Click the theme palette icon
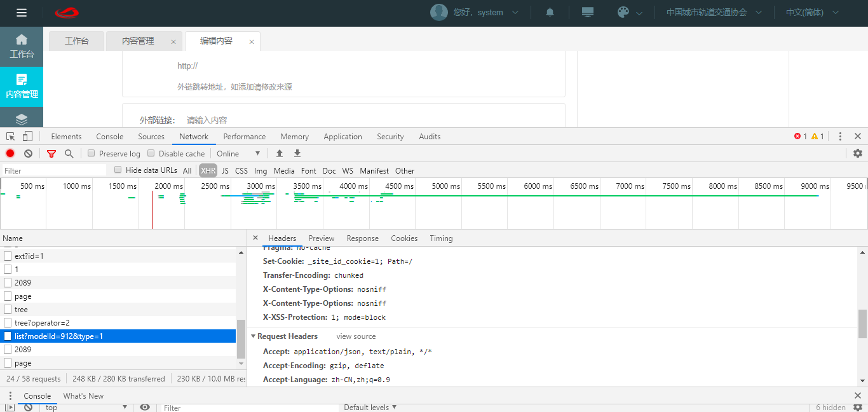The width and height of the screenshot is (868, 412). pos(623,13)
